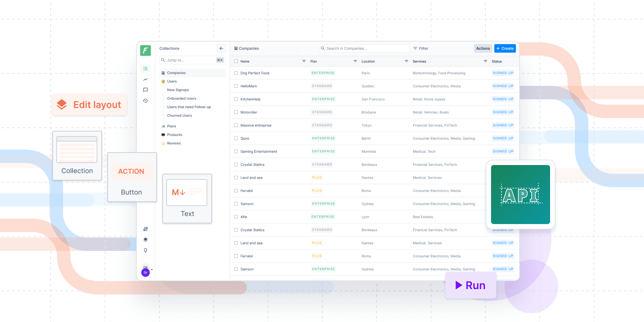Click the layers icon in sidebar
Screen dimensions: 644x322
pos(145,239)
